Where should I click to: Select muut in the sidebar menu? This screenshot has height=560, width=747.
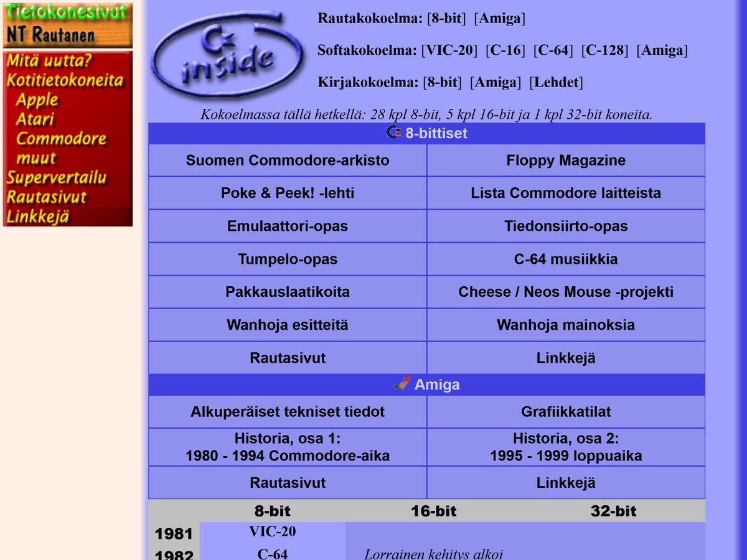point(35,158)
